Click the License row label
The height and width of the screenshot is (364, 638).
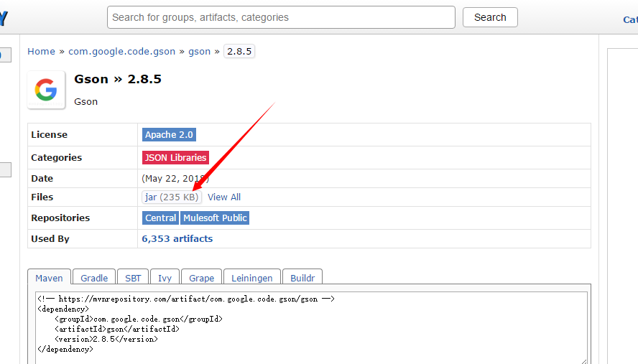50,135
